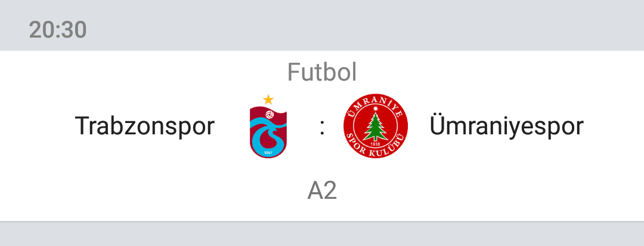Select the 1938 year under the pine tree
Viewport: 644px width, 246px height.
click(x=376, y=143)
